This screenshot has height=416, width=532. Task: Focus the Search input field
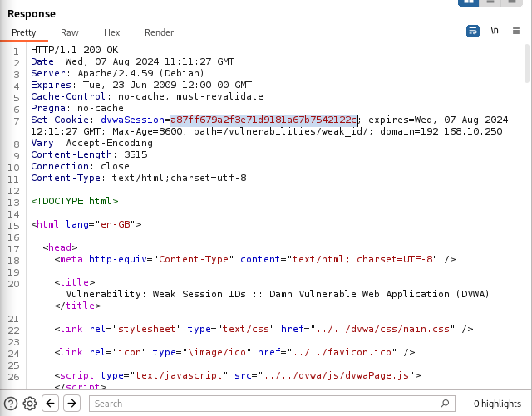(x=272, y=404)
